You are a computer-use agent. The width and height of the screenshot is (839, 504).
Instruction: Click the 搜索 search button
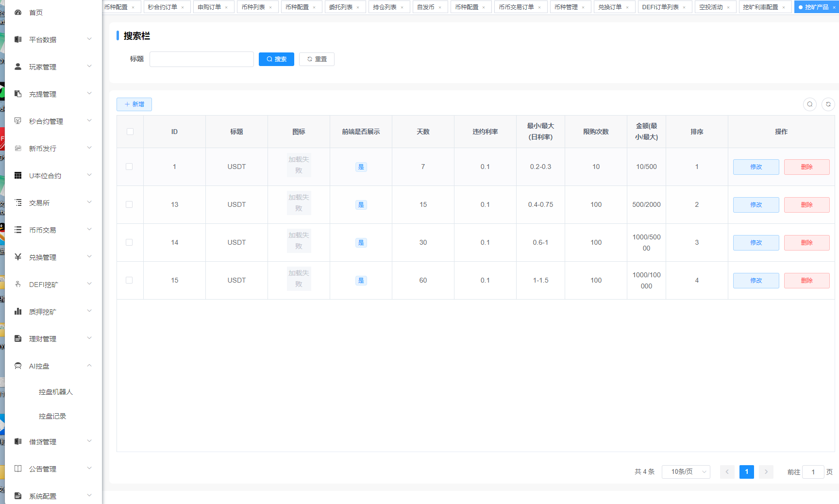[276, 59]
